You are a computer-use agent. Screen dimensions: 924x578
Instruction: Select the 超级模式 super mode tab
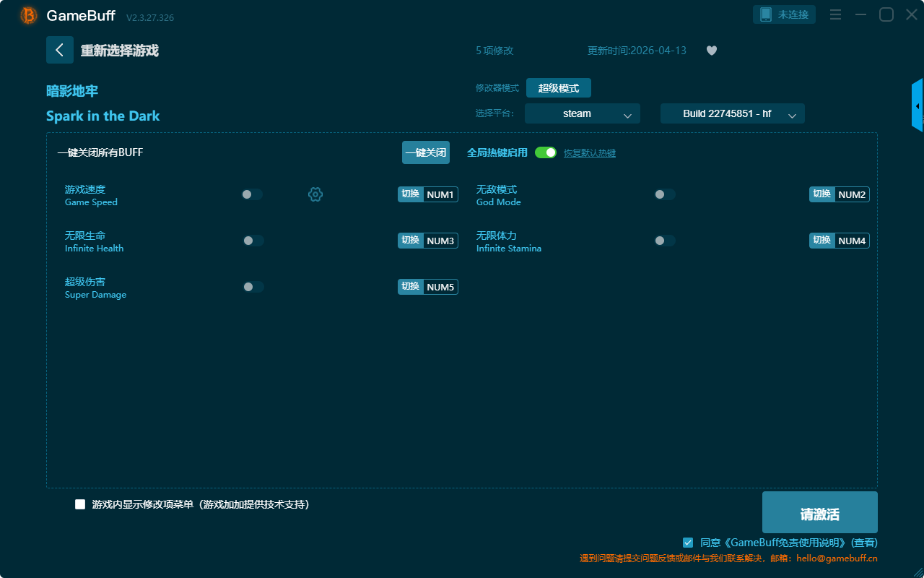coord(558,88)
